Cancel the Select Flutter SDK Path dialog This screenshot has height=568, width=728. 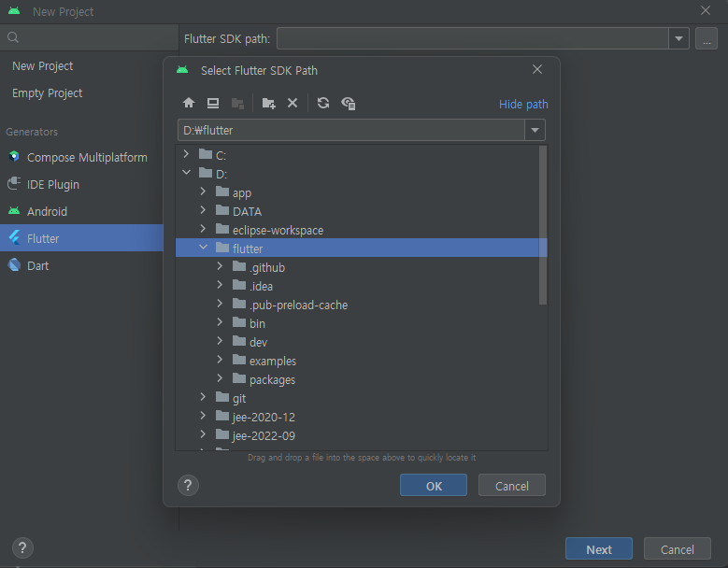click(x=511, y=486)
